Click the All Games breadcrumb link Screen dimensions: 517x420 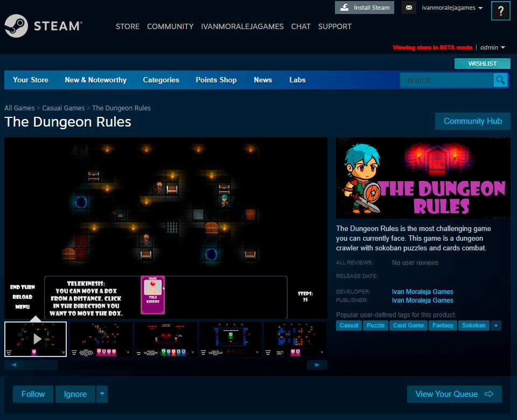pos(19,108)
